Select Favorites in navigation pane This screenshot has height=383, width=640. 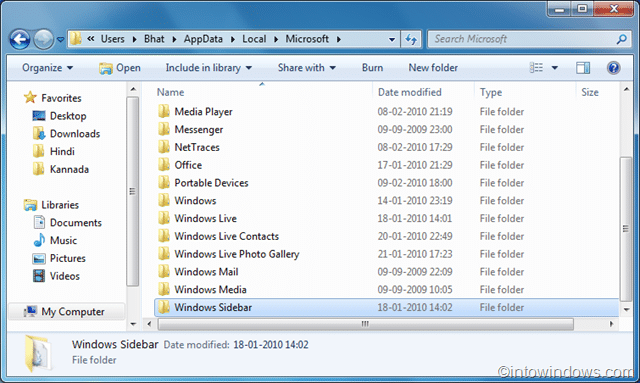coord(61,98)
